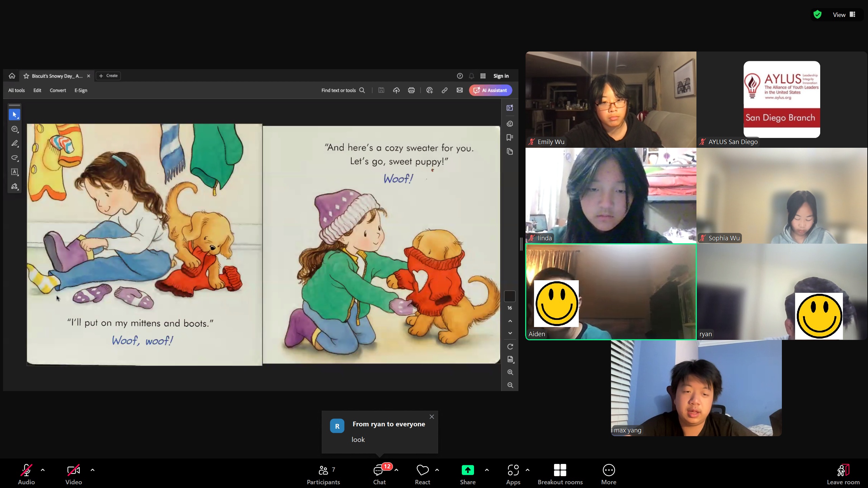This screenshot has height=488, width=868.
Task: Click the panel divider handle beside gallery
Action: (521, 244)
